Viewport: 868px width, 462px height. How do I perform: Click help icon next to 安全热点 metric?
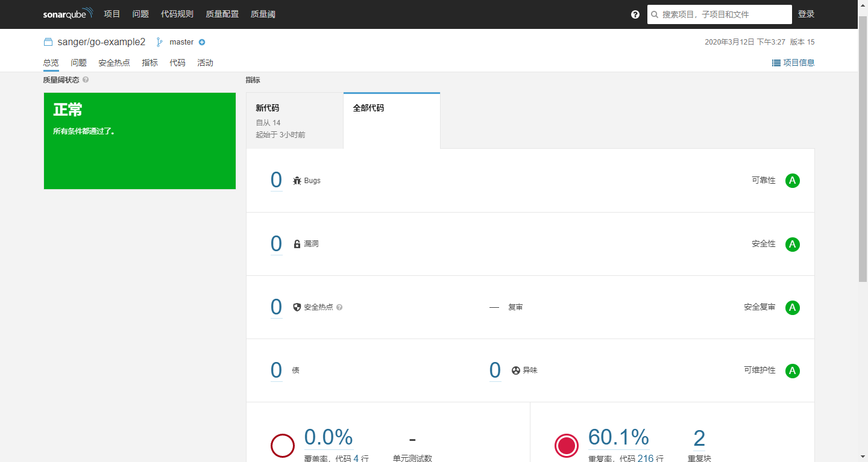339,307
